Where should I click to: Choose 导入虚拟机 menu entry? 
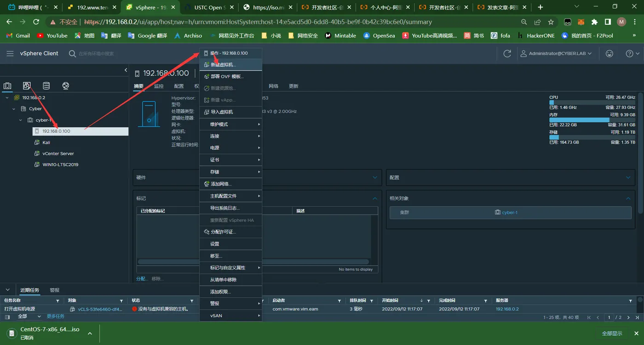[x=230, y=112]
